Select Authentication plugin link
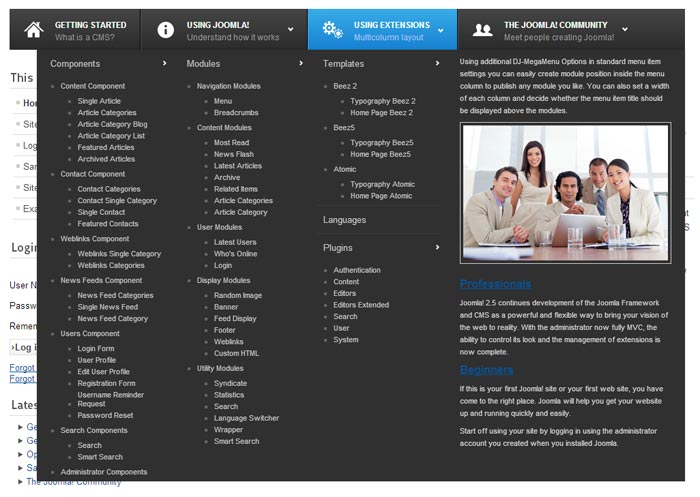Image resolution: width=700 pixels, height=497 pixels. (357, 271)
